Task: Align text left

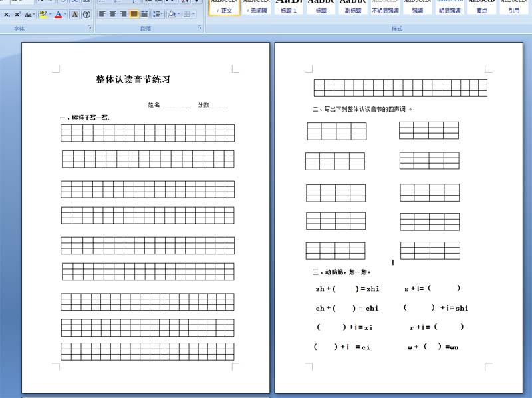Action: click(x=102, y=14)
